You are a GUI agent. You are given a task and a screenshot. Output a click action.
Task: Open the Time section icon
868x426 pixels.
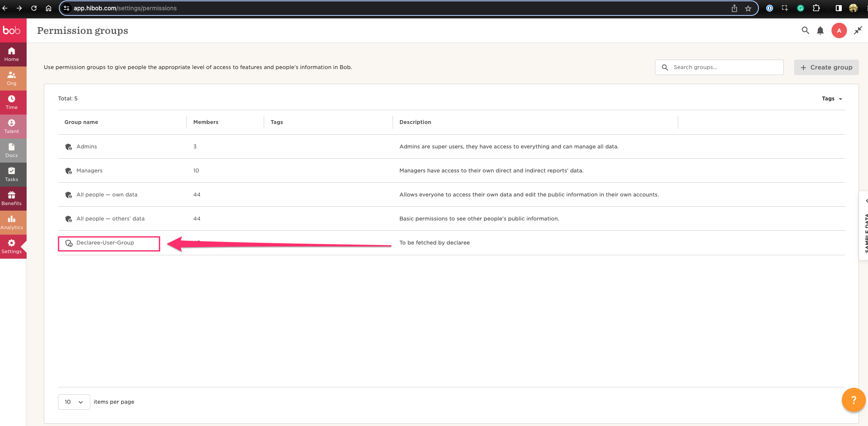(x=12, y=99)
